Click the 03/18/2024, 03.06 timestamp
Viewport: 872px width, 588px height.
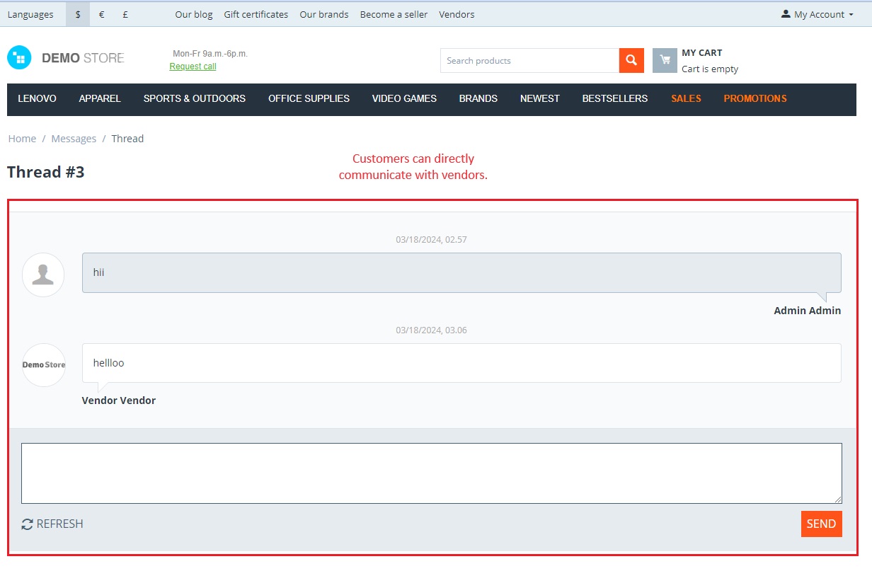(432, 330)
